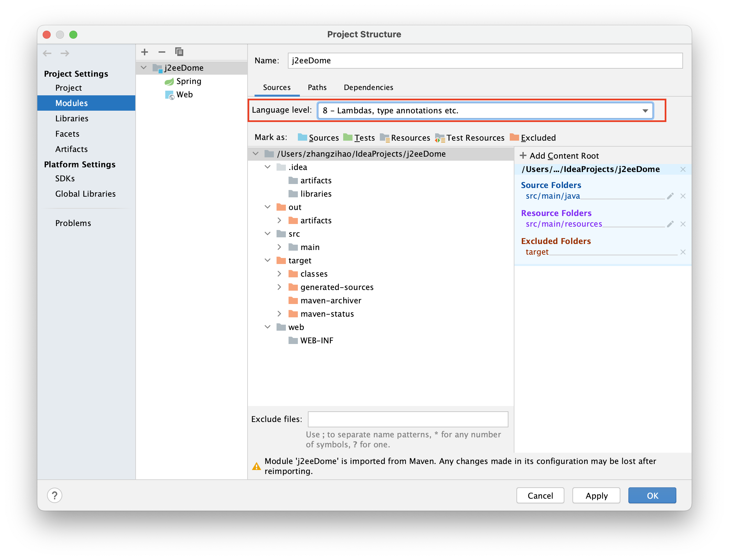The height and width of the screenshot is (560, 729).
Task: Remove selected module with minus icon
Action: click(x=162, y=52)
